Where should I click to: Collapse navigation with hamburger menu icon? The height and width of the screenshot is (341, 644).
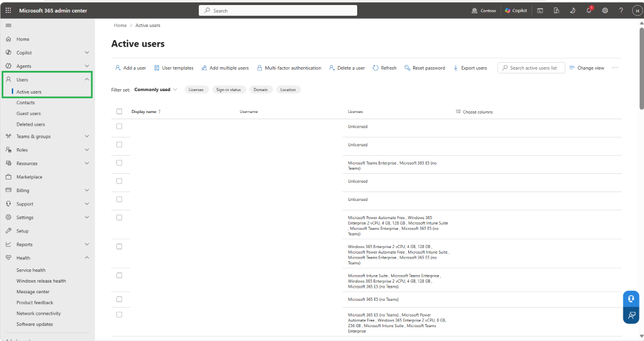8,26
